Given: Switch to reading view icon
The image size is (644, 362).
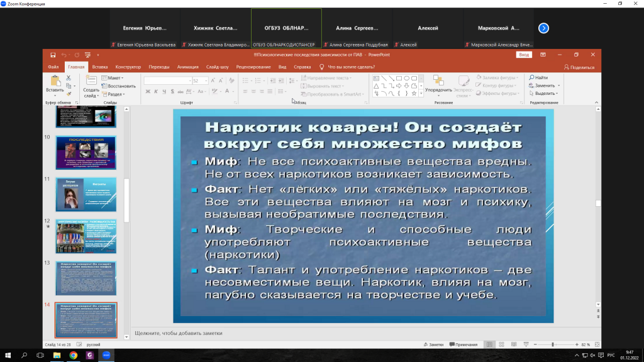Looking at the screenshot, I should point(514,344).
